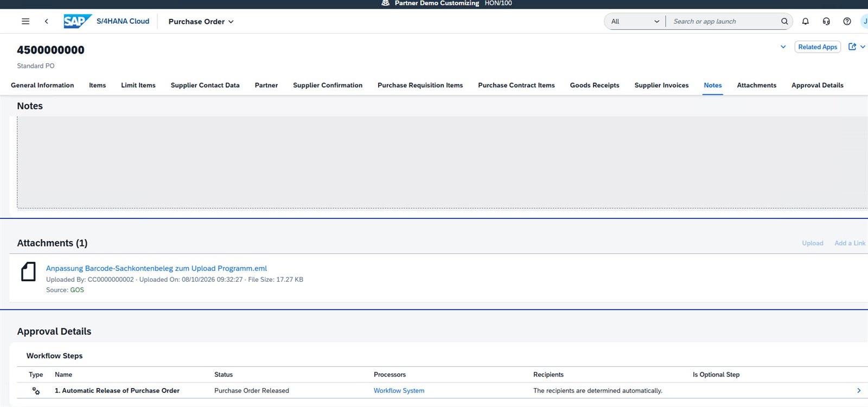Screen dimensions: 868x407
Task: Go back using the back arrow
Action: (x=47, y=22)
